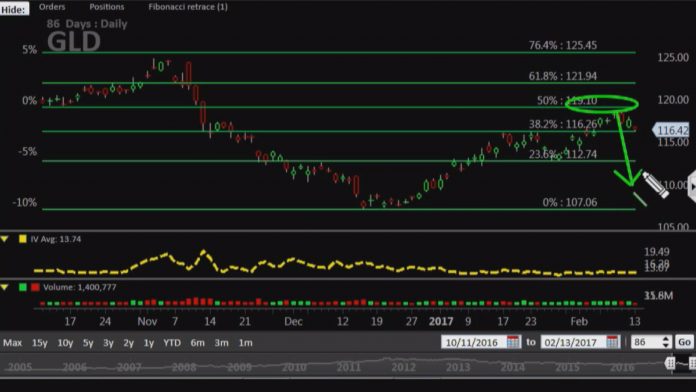Viewport: 696px width, 392px height.
Task: Click the Hide: label button
Action: [x=14, y=9]
